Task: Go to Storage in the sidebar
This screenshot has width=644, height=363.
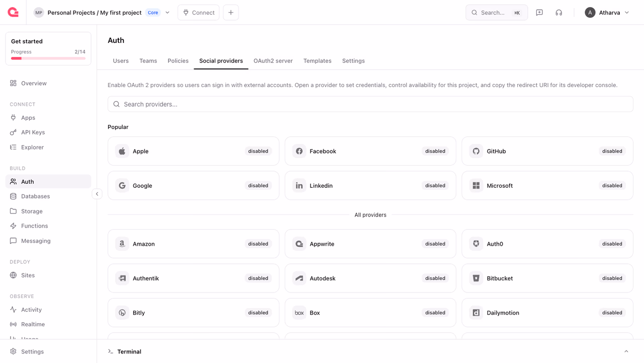Action: [48, 211]
